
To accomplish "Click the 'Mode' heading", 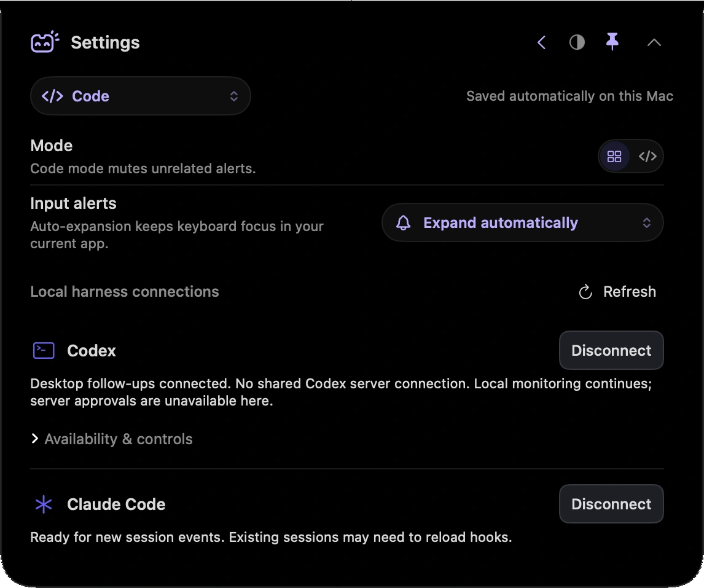I will [51, 146].
